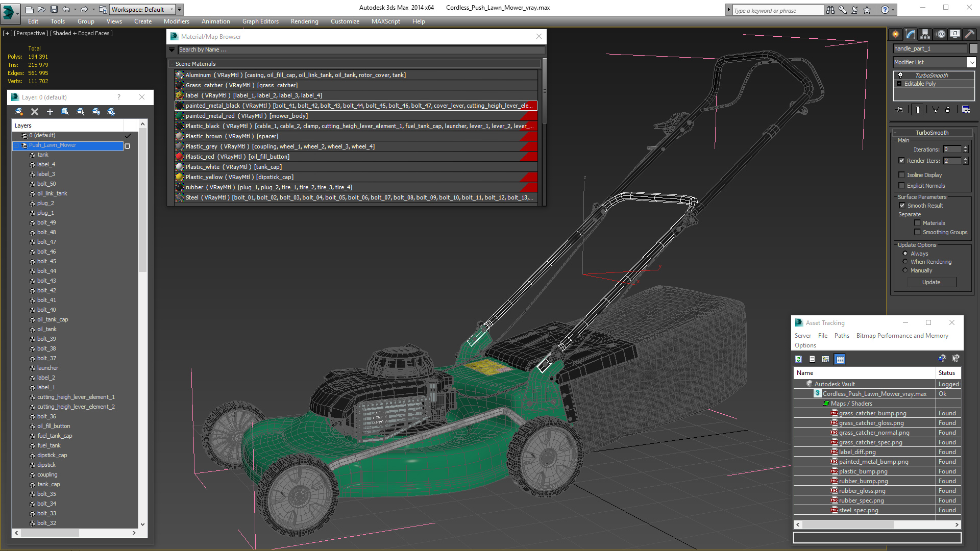
Task: Enable the Explicit Normals checkbox
Action: click(x=901, y=185)
